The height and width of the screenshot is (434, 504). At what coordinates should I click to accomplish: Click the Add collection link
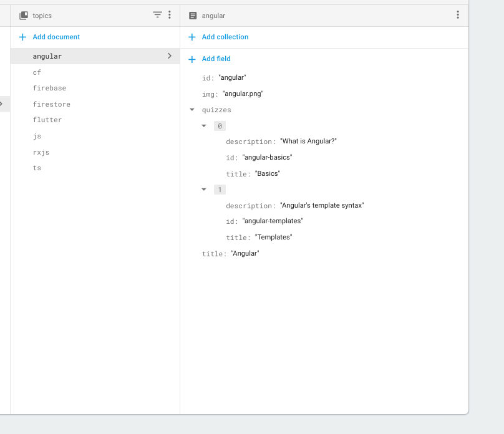click(x=223, y=37)
